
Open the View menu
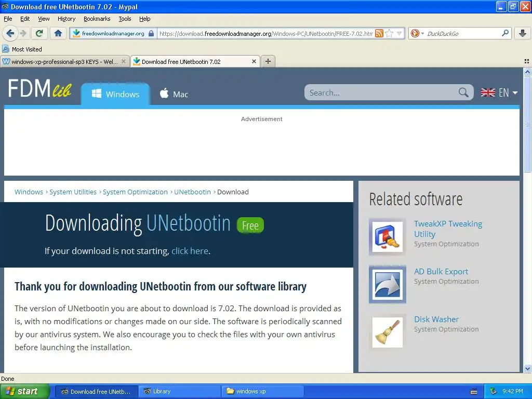44,19
